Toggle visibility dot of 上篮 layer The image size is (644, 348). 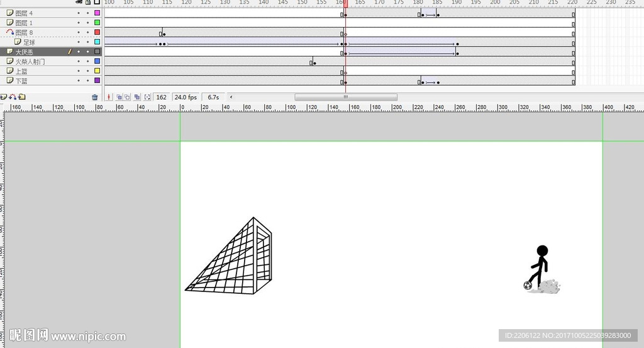click(79, 71)
